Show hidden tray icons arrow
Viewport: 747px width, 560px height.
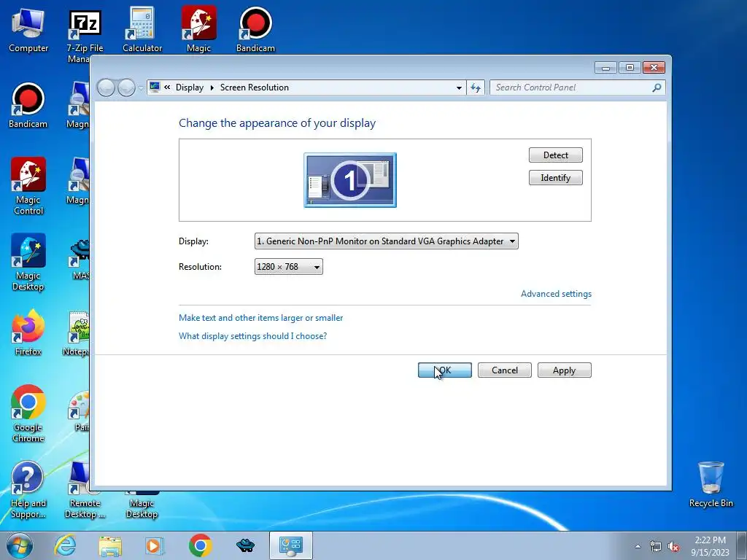pyautogui.click(x=638, y=547)
